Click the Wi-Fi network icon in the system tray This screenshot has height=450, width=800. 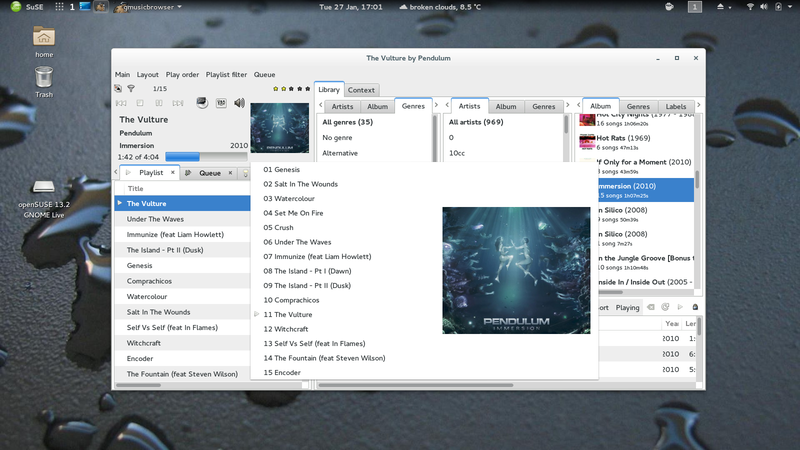(750, 7)
